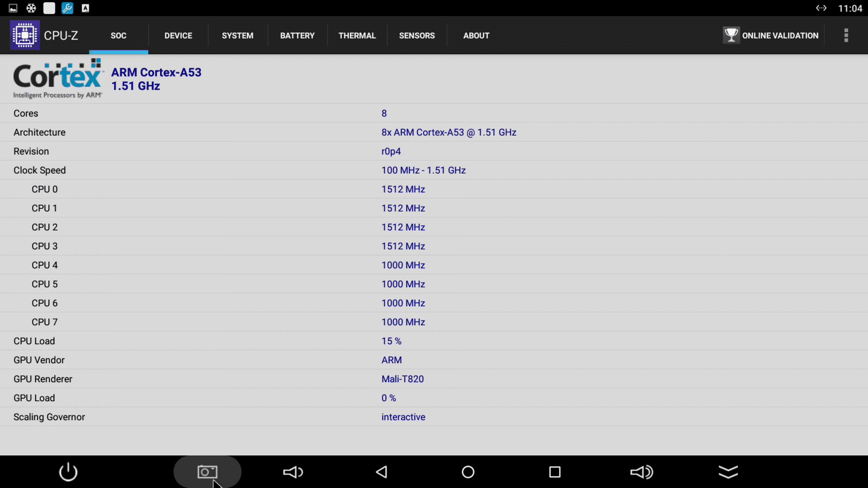Viewport: 868px width, 488px height.
Task: Switch to the THERMAL tab
Action: [x=357, y=35]
